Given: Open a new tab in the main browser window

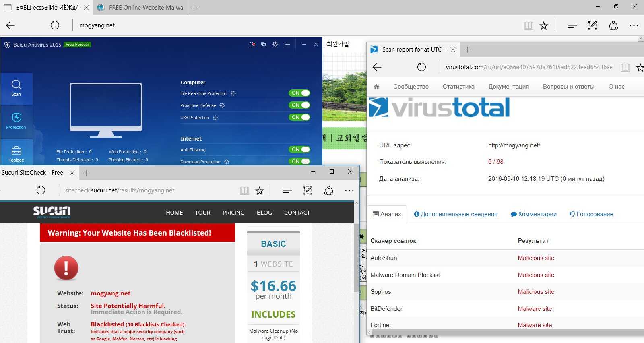Looking at the screenshot, I should (194, 8).
